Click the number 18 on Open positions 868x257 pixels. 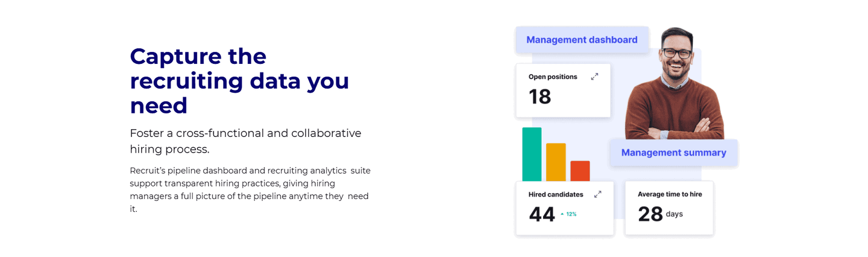[539, 97]
